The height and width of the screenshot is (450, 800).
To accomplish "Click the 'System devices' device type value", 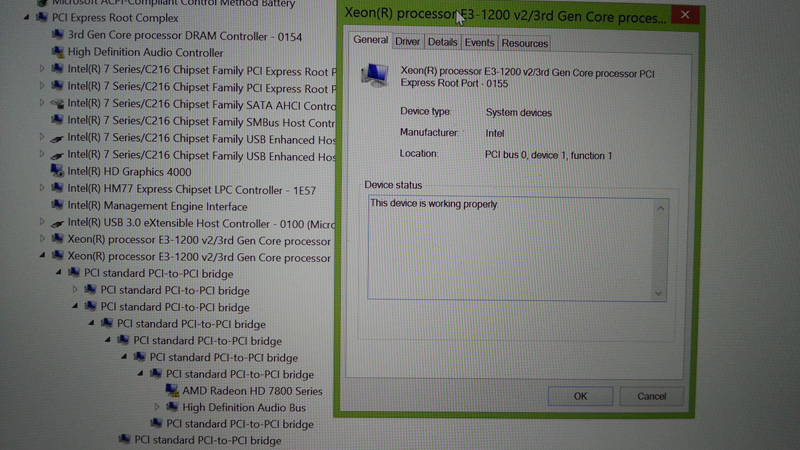I will click(518, 112).
